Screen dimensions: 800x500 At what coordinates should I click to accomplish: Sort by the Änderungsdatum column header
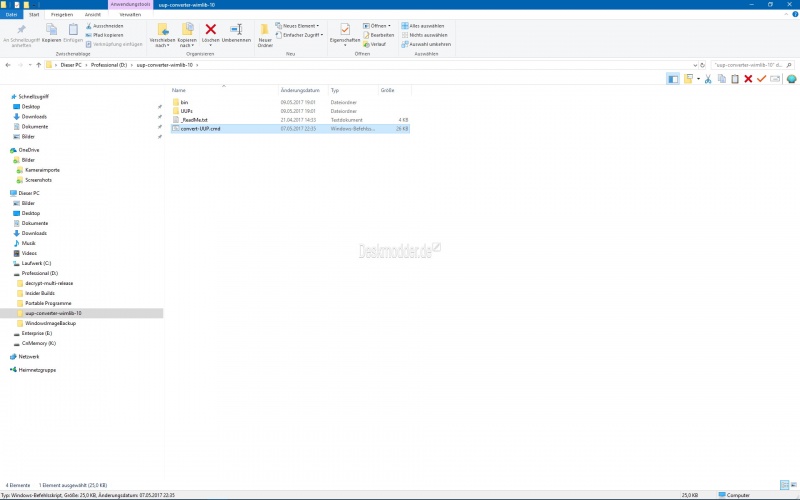304,90
